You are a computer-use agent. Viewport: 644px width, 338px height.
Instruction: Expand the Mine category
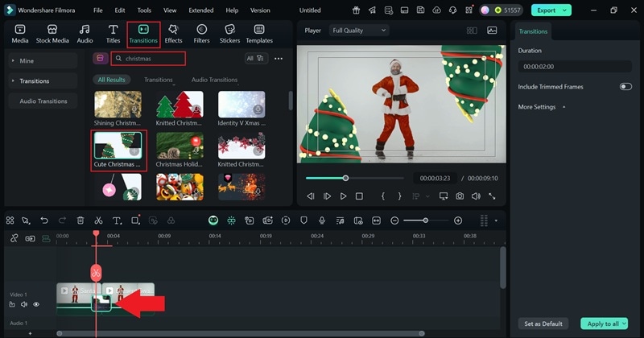pos(43,61)
